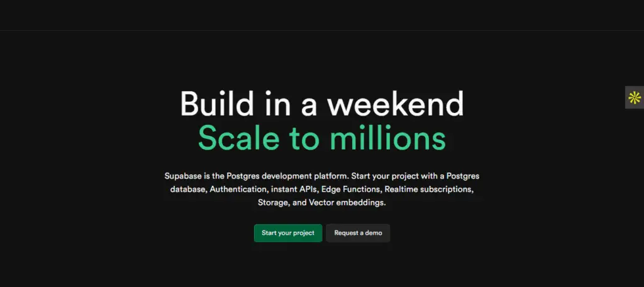
Task: Click the green Scale to millions heading
Action: [321, 139]
